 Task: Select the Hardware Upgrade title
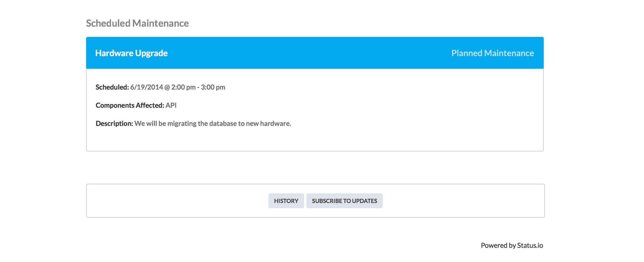(x=131, y=53)
